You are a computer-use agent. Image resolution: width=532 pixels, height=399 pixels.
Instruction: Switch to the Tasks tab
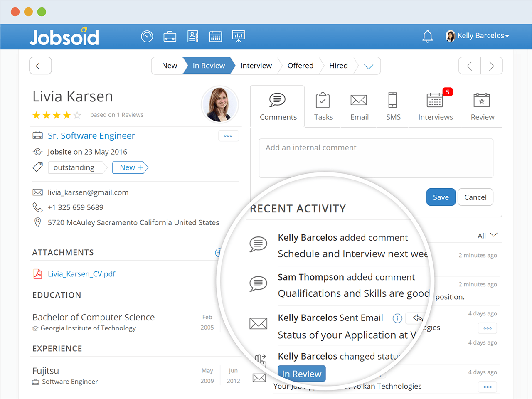point(323,106)
